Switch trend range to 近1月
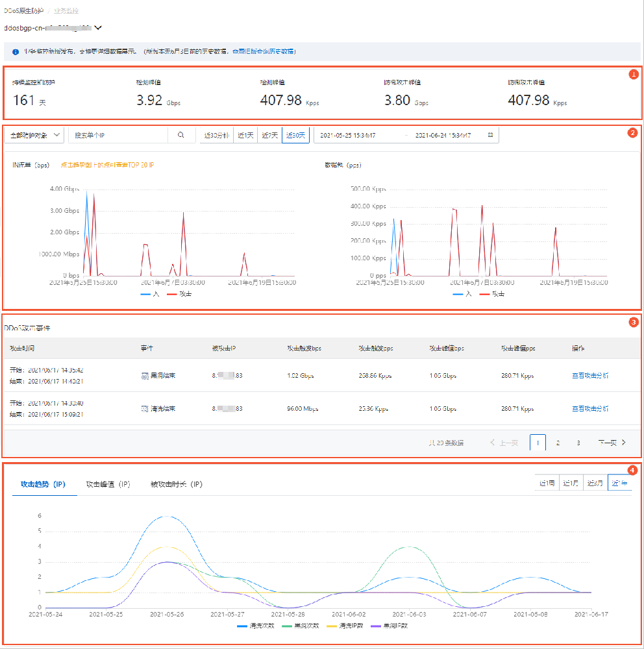The width and height of the screenshot is (644, 649). pyautogui.click(x=571, y=484)
